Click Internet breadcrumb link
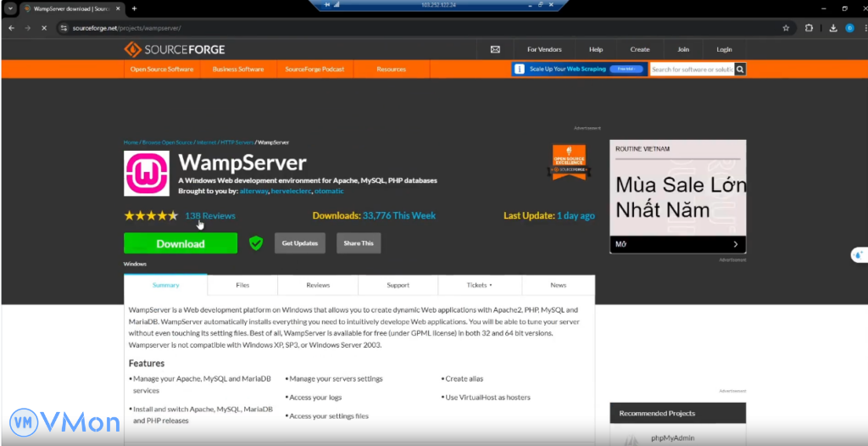The width and height of the screenshot is (868, 446). (x=207, y=142)
